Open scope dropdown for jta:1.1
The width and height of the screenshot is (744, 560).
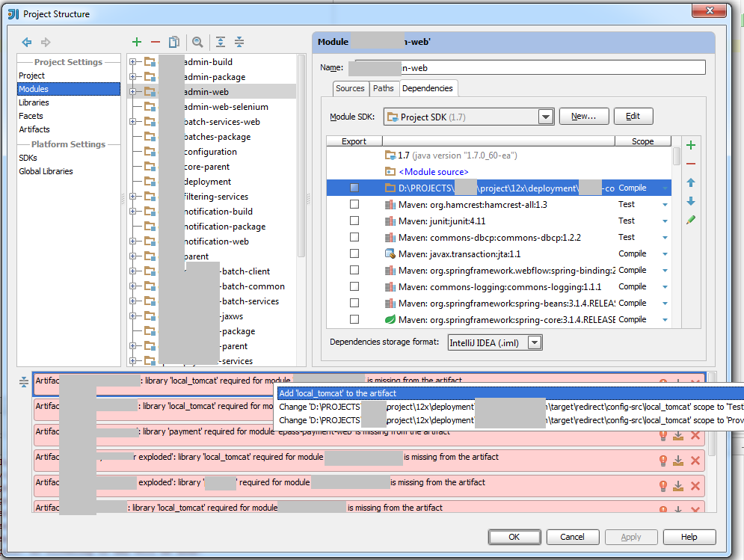coord(665,254)
